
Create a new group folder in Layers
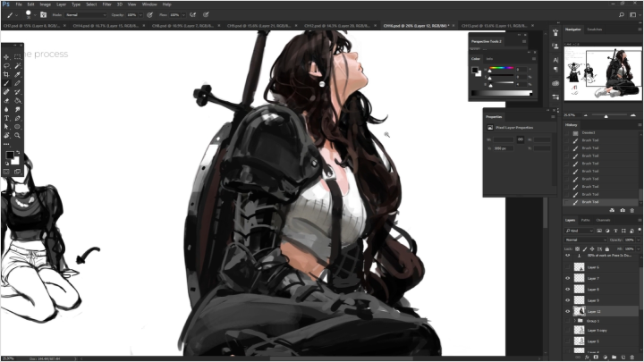(614, 358)
